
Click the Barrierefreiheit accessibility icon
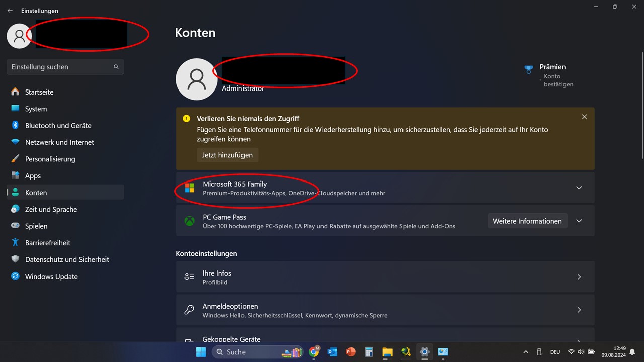pos(15,243)
